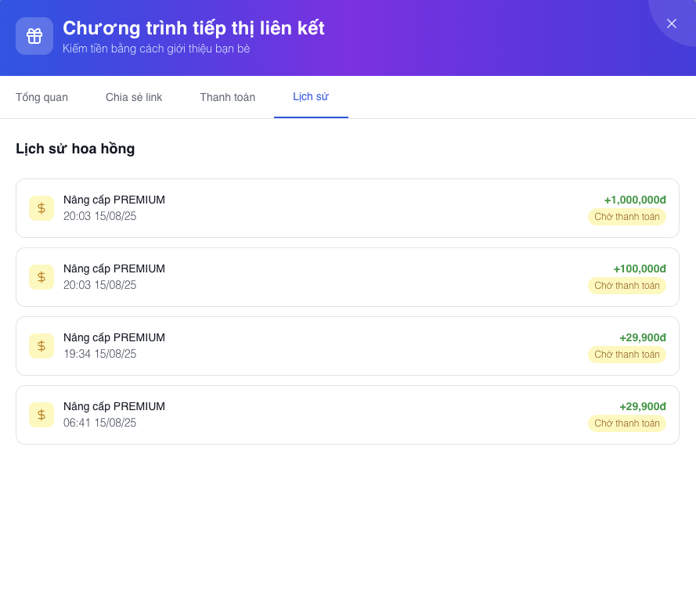
Task: Open the Chia sẻ link tab
Action: [134, 97]
